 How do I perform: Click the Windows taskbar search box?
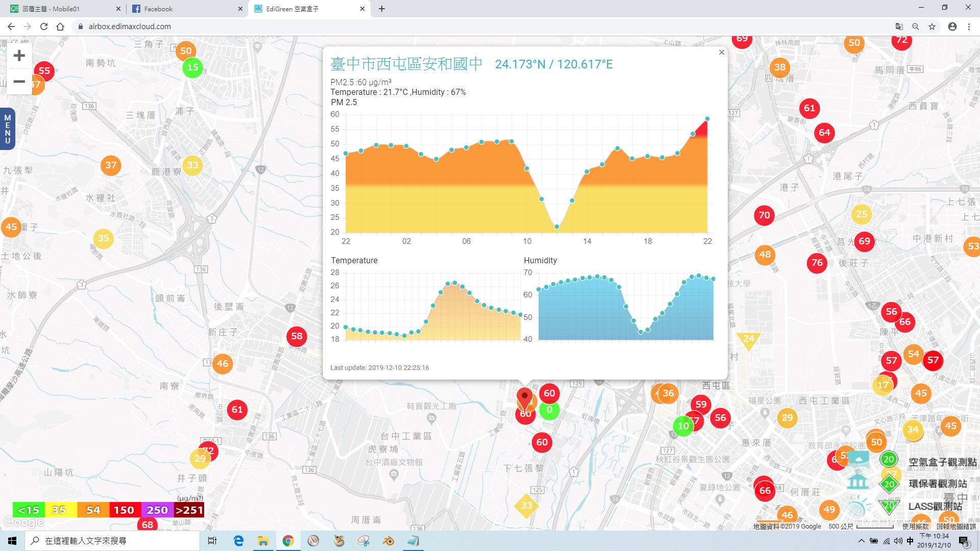112,541
